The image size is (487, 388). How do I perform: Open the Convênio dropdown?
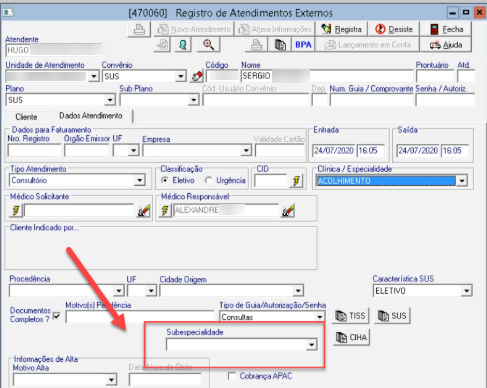(x=180, y=77)
